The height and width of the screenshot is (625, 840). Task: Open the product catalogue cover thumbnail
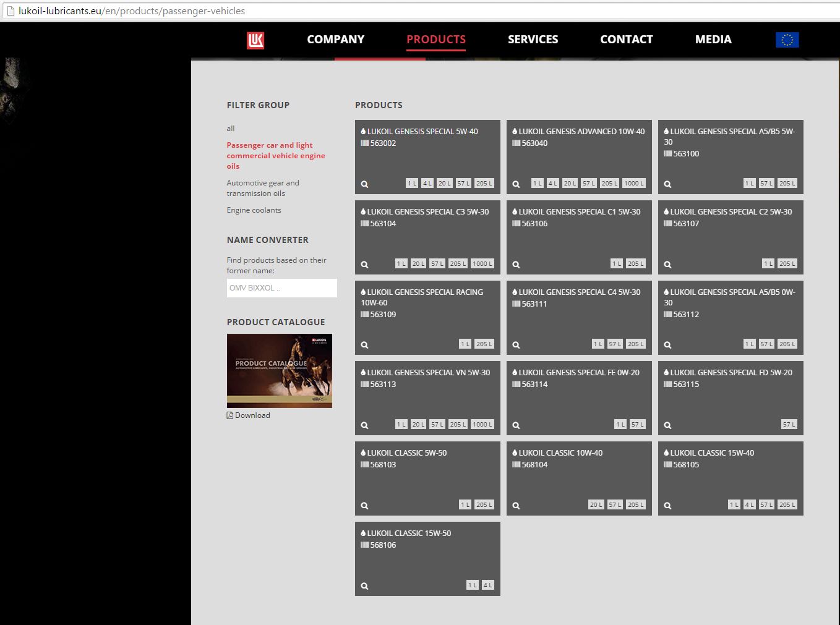(280, 371)
